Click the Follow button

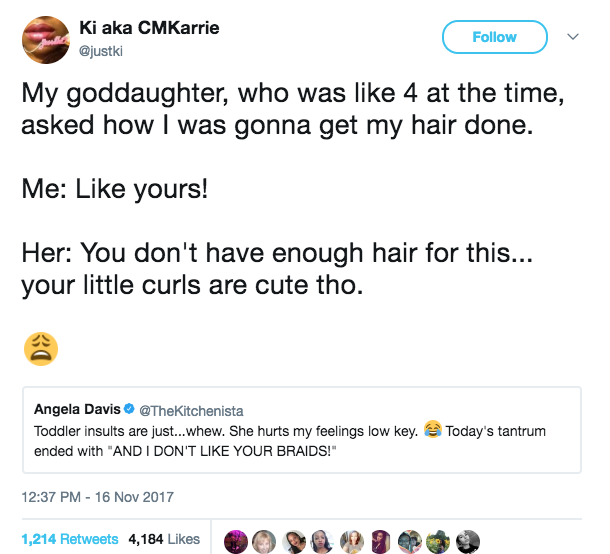click(494, 36)
